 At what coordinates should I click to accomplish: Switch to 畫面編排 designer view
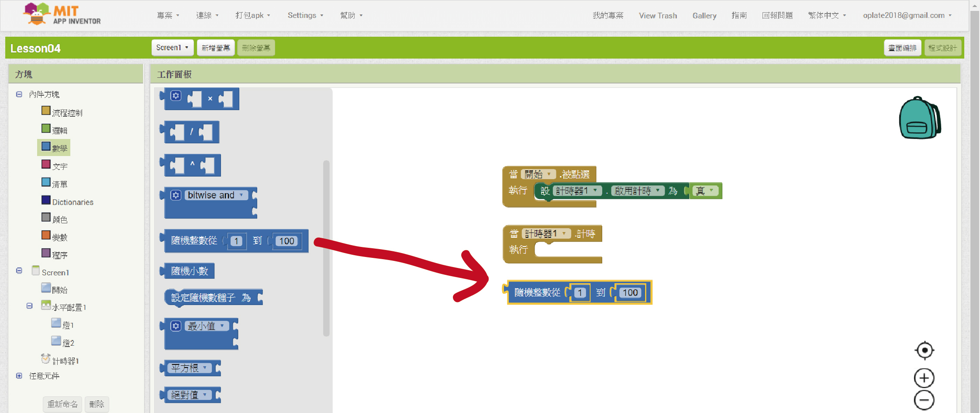(x=902, y=48)
